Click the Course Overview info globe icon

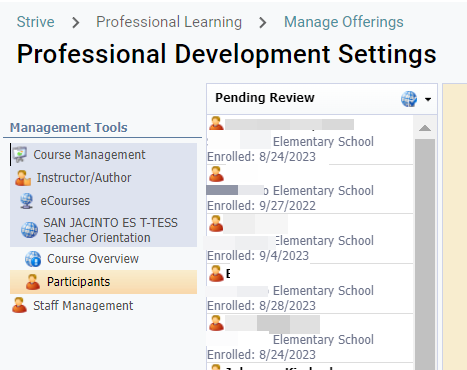click(33, 259)
